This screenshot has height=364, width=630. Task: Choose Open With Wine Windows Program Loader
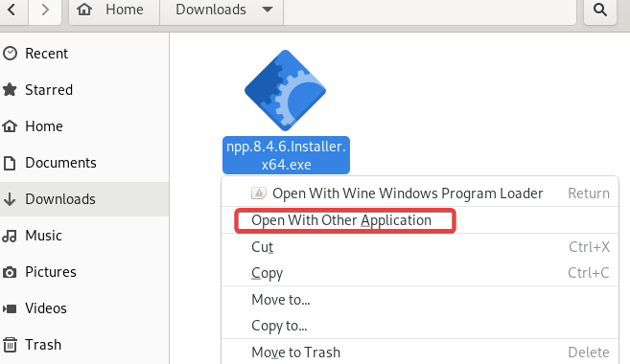(420, 193)
